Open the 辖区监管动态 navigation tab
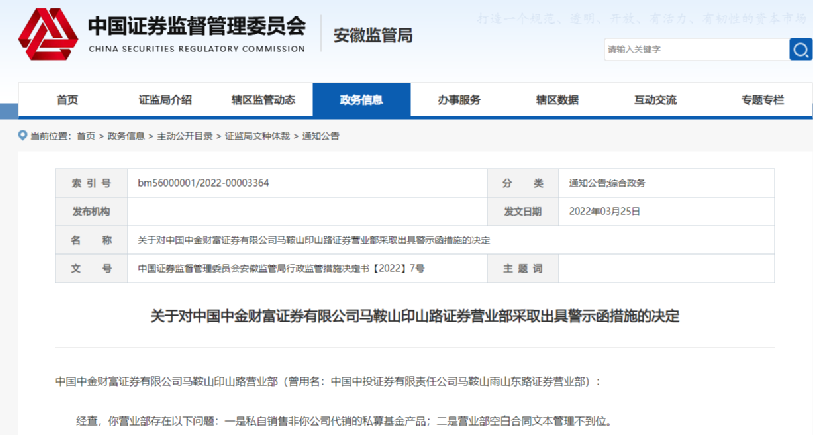 coord(263,100)
